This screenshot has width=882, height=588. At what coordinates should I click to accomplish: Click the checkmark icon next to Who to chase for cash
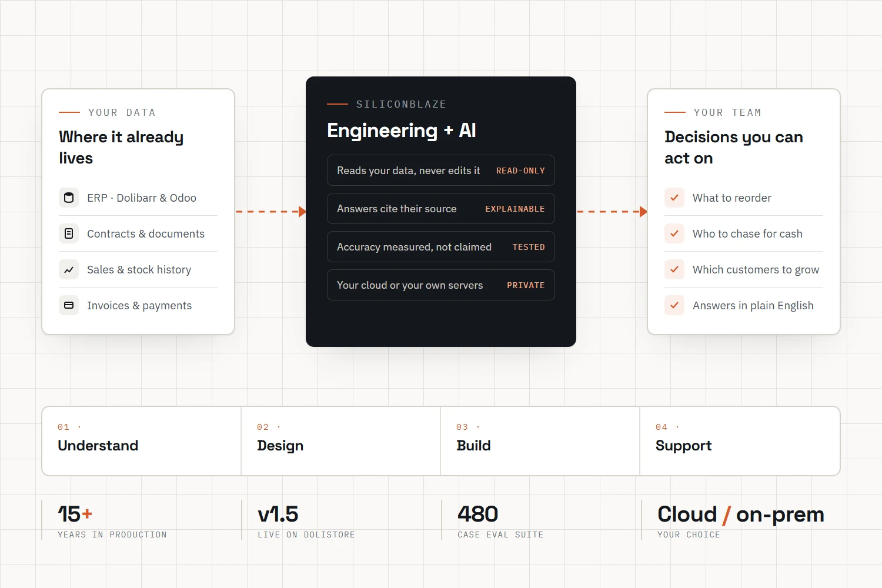[x=674, y=233]
